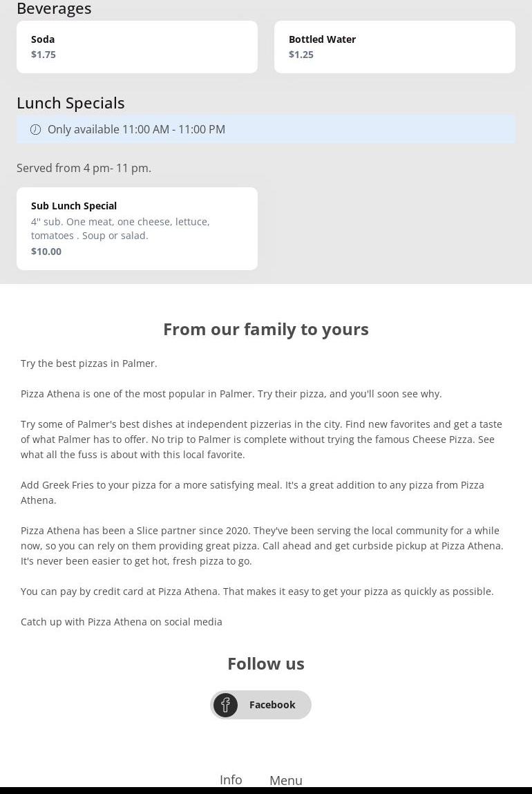
Task: Switch to the Menu tab
Action: pos(286,780)
